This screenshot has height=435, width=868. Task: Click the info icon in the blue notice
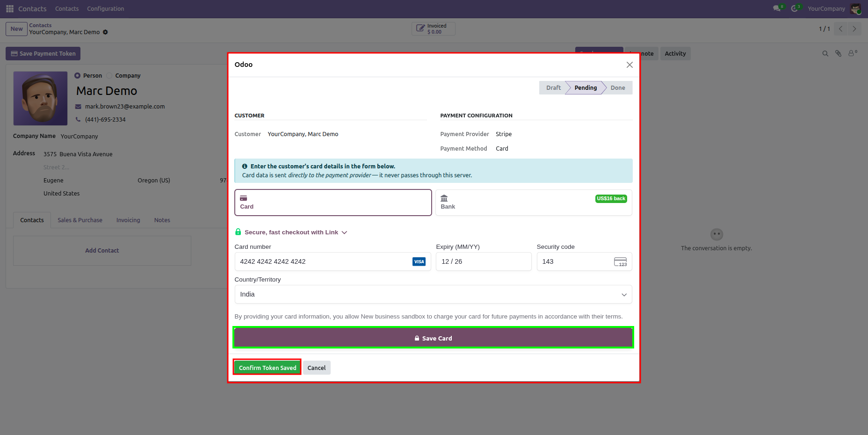click(245, 167)
